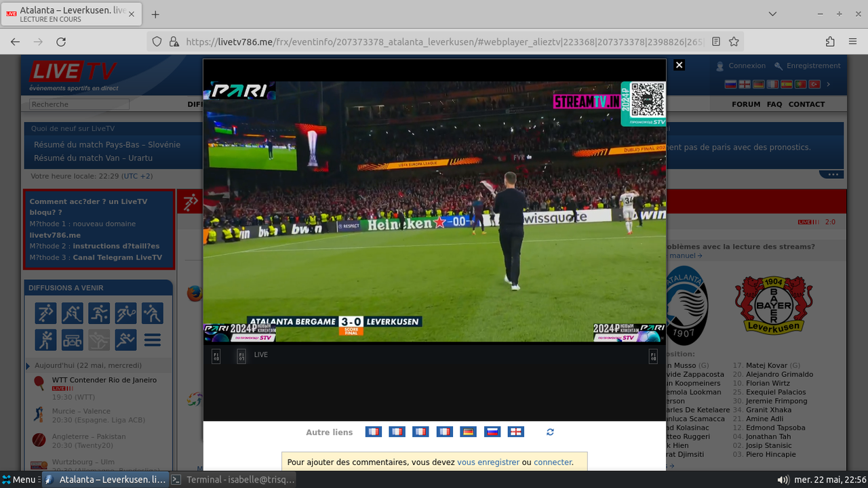This screenshot has height=488, width=868.
Task: Open WTT Contender Rio de Janeiro event
Action: (x=104, y=380)
